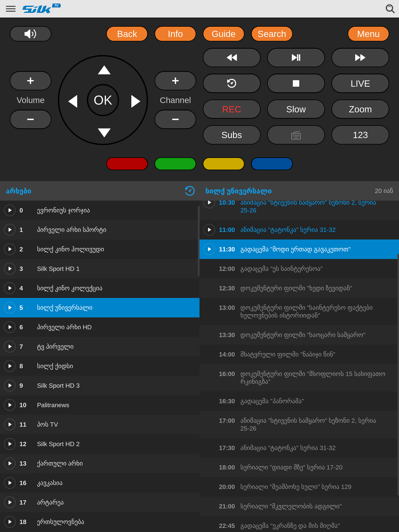Play channel 3 Silk Sport HD 1
Image resolution: width=399 pixels, height=532 pixels.
[x=10, y=269]
